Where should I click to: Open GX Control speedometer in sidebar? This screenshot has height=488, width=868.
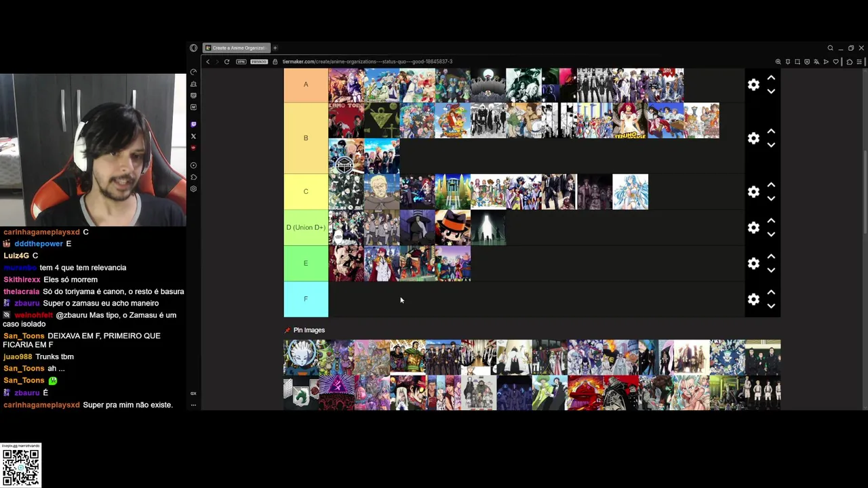[x=193, y=72]
